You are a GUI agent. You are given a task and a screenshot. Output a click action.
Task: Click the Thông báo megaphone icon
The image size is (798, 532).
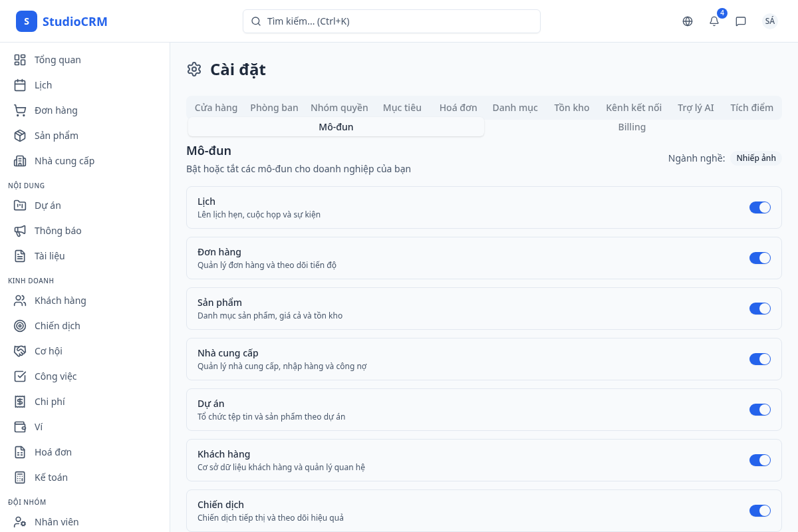[20, 231]
